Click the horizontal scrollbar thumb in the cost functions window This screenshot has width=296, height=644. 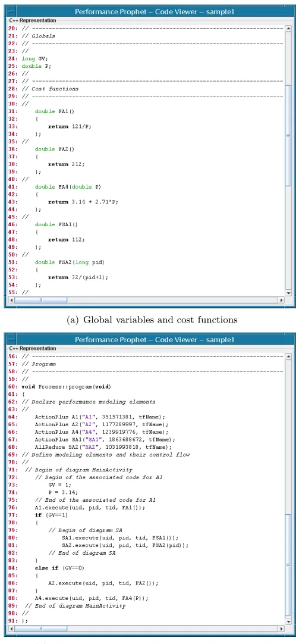click(x=40, y=300)
